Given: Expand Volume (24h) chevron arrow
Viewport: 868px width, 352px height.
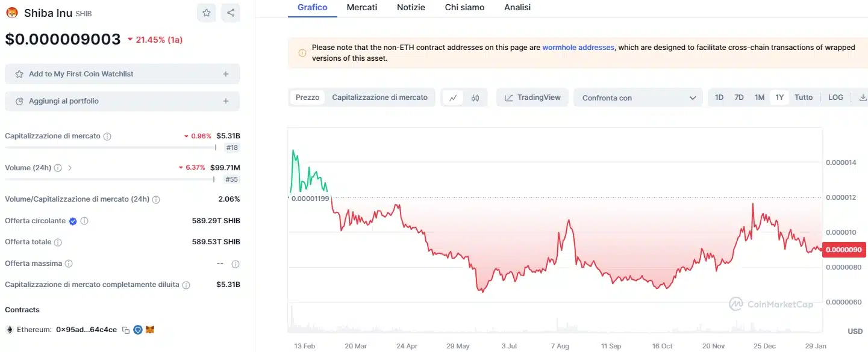Looking at the screenshot, I should point(70,168).
